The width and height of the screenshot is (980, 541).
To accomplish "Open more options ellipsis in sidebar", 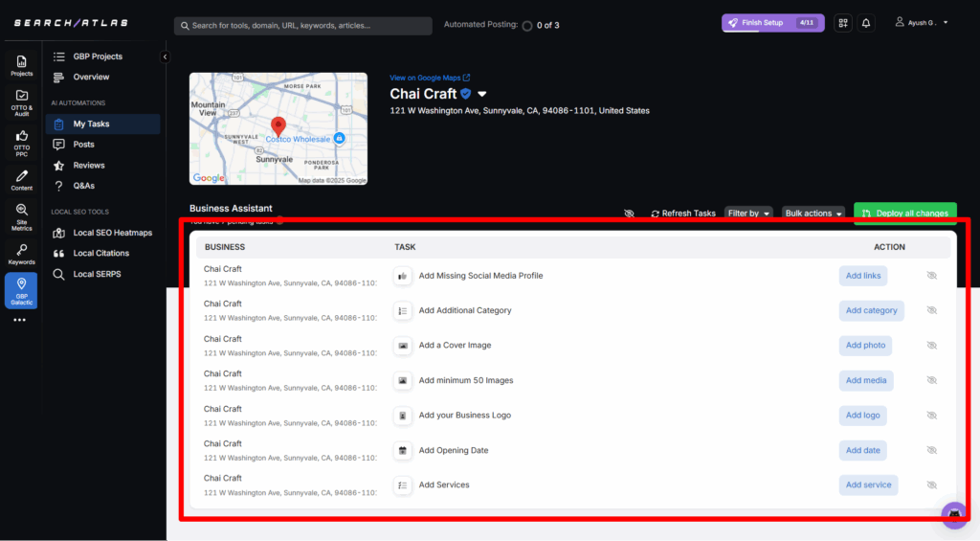I will tap(20, 320).
